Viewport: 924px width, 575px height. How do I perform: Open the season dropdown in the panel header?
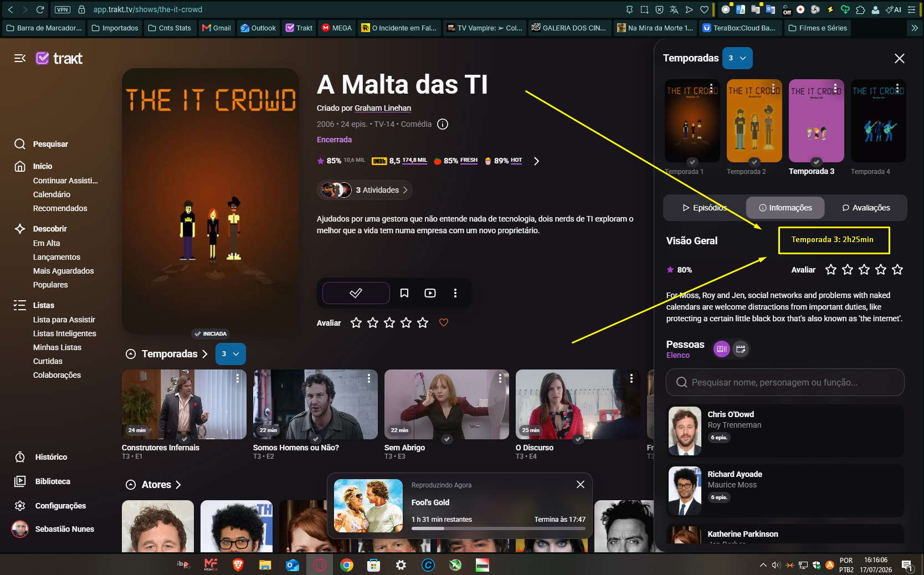pos(737,58)
